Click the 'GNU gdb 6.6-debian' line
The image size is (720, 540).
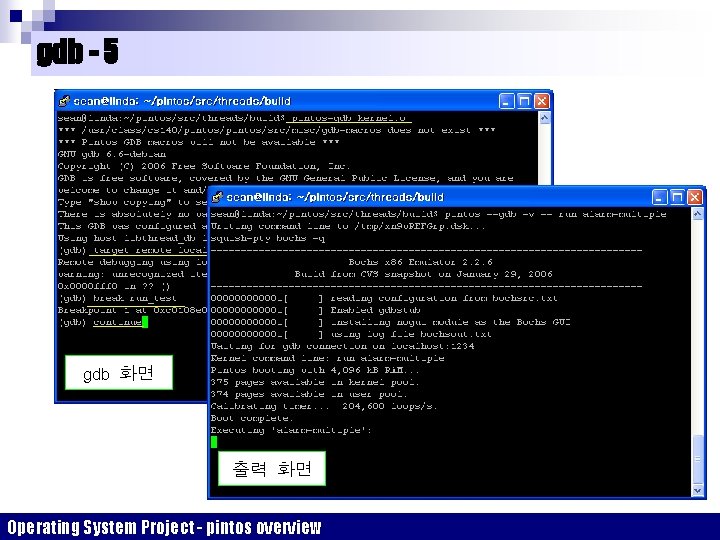coord(112,154)
